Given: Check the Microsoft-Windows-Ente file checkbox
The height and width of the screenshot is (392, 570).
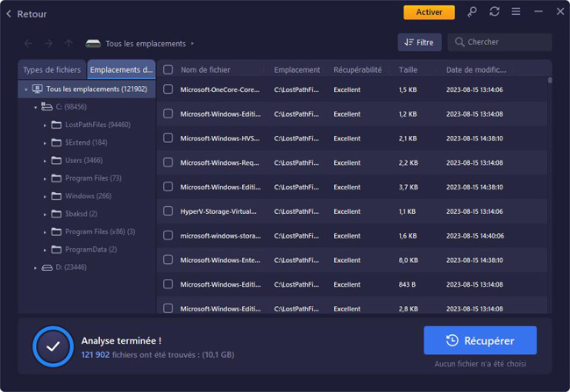Looking at the screenshot, I should point(168,260).
